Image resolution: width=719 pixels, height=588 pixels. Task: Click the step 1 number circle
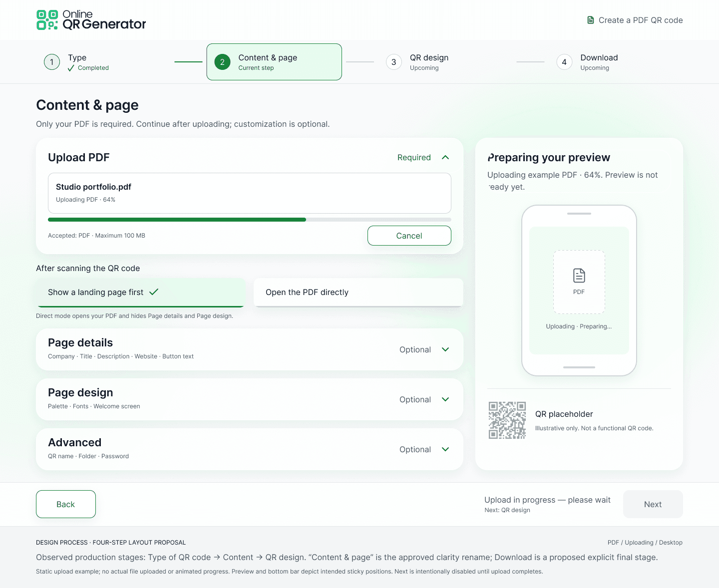pos(52,62)
